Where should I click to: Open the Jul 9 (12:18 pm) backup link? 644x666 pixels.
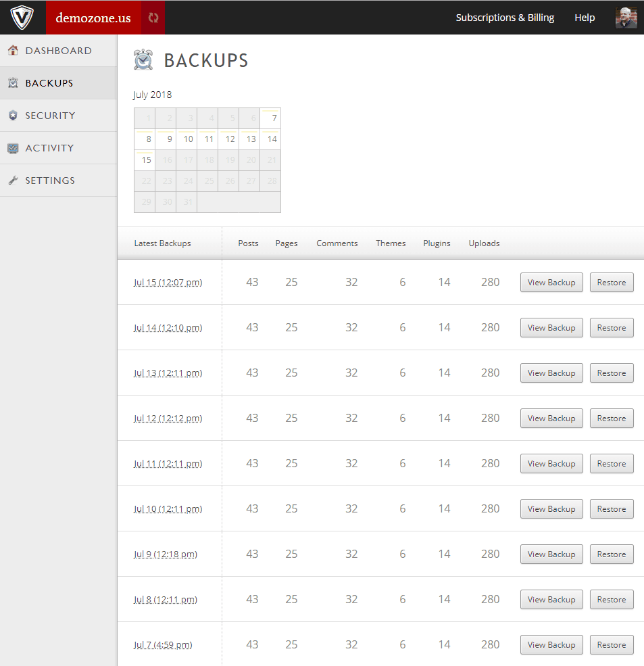[x=165, y=554]
